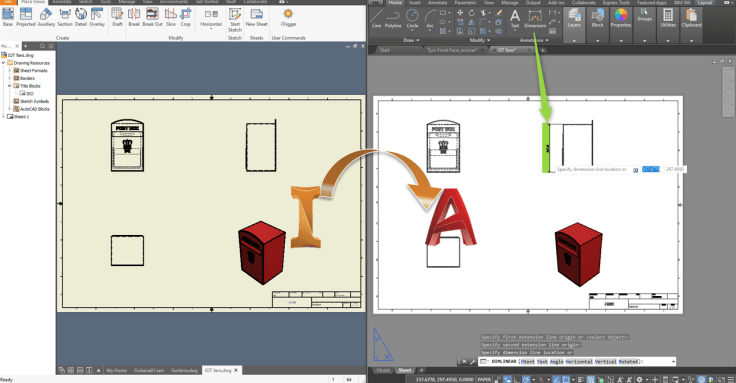This screenshot has height=383, width=736.
Task: Pick the Auxiliary view tool
Action: (x=46, y=17)
